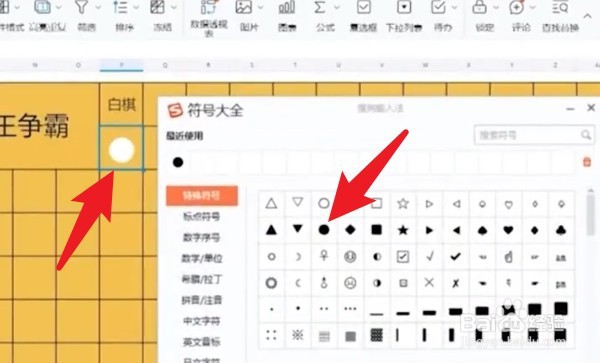The image size is (600, 363).
Task: Switch to the 中文字符 category
Action: tap(202, 321)
